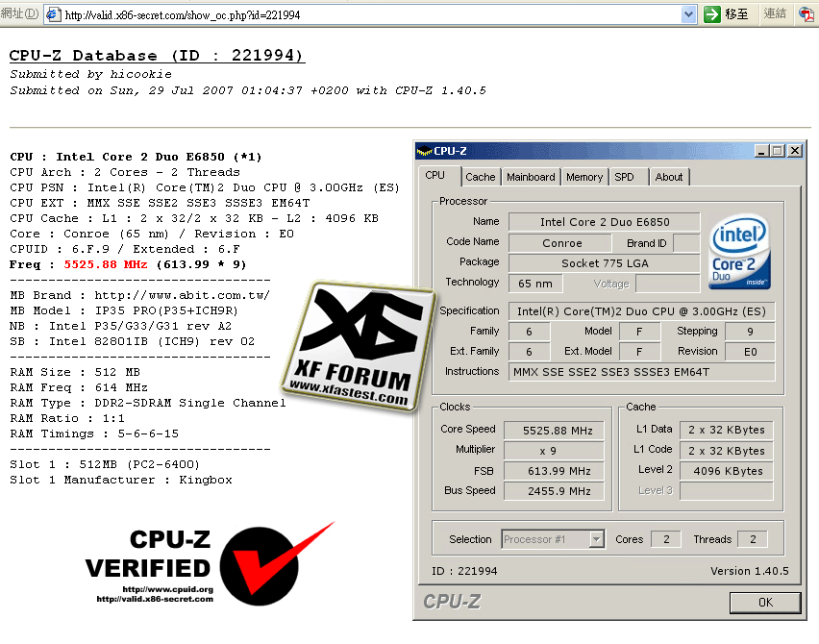Click the MB Model IP35 PRO line

[124, 310]
